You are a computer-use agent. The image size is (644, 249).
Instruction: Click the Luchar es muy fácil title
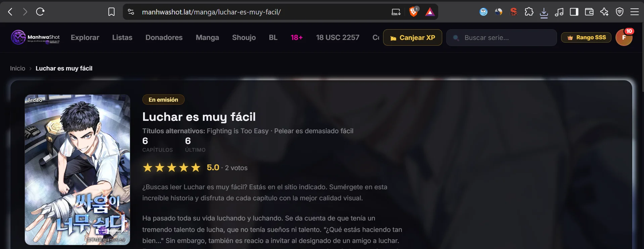coord(199,117)
